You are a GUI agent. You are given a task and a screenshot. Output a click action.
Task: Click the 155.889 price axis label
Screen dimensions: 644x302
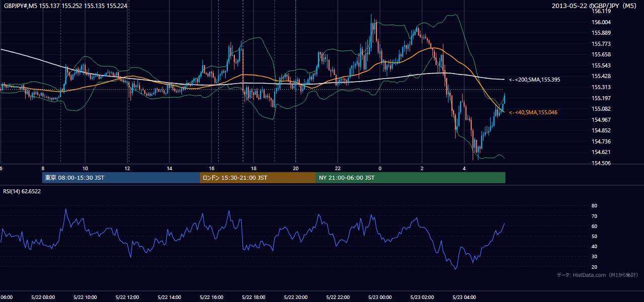(x=601, y=33)
